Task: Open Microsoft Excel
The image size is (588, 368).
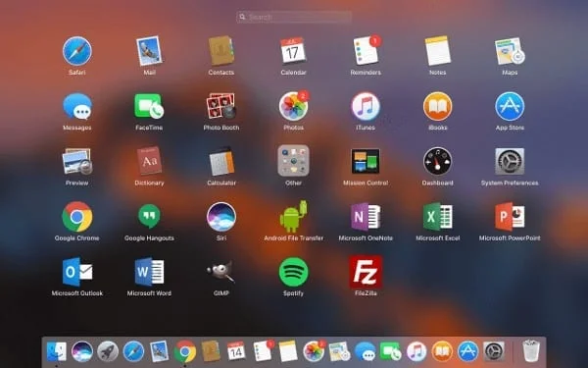Action: [x=438, y=217]
